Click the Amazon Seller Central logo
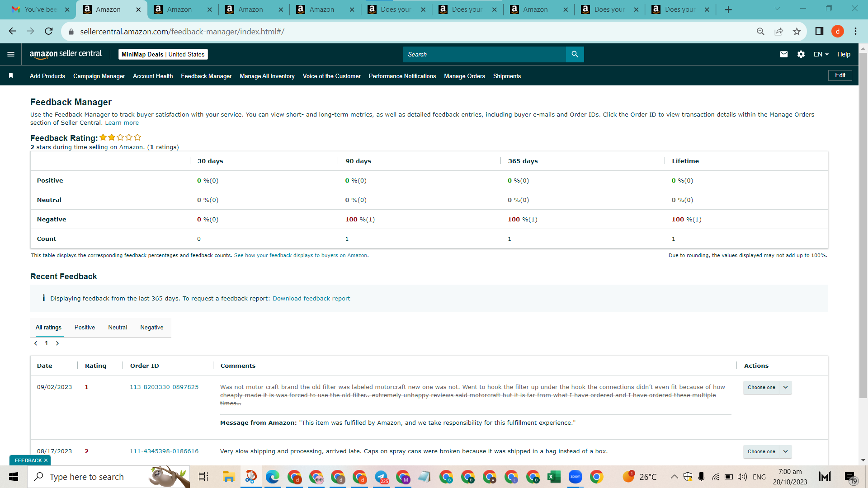 click(x=66, y=54)
